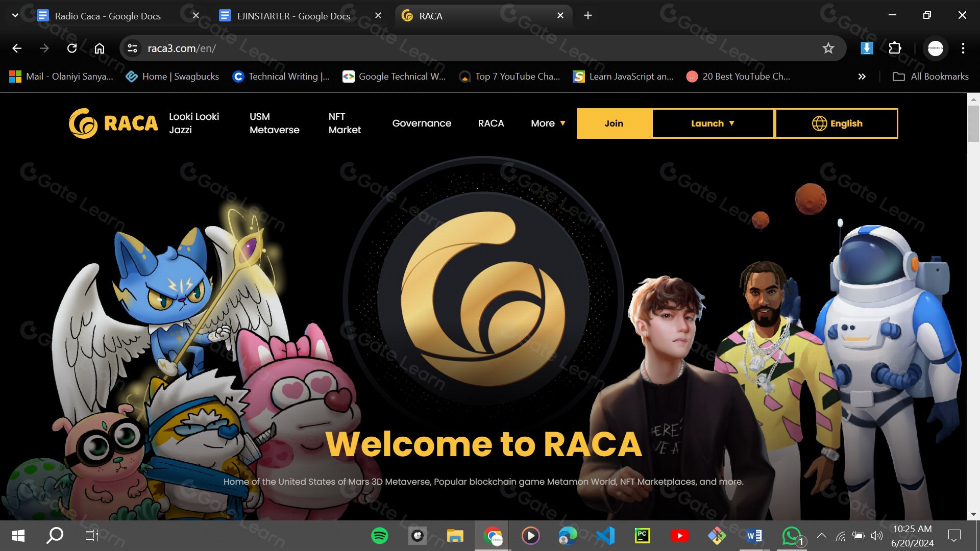Click the RACA logo in the navigation bar
Viewport: 980px width, 551px height.
(113, 123)
